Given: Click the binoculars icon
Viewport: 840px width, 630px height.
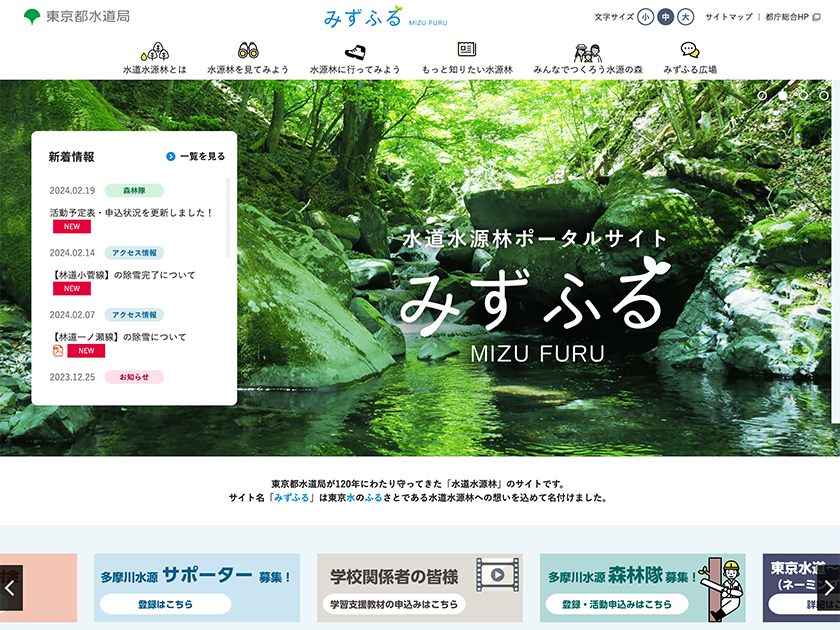Looking at the screenshot, I should coord(248,50).
